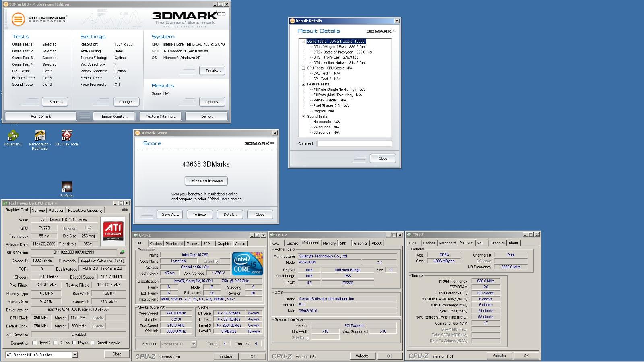Click the ATI Radeon logo in GPU-Z

113,231
